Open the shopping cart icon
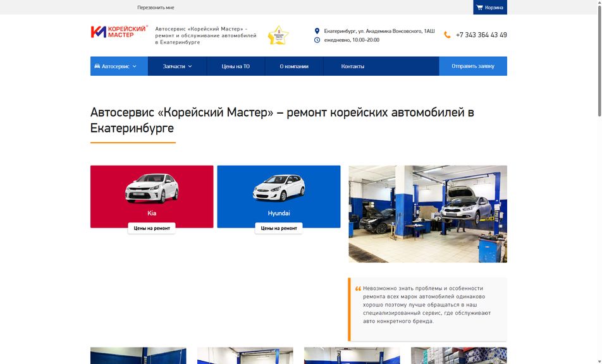The width and height of the screenshot is (602, 364). click(479, 8)
